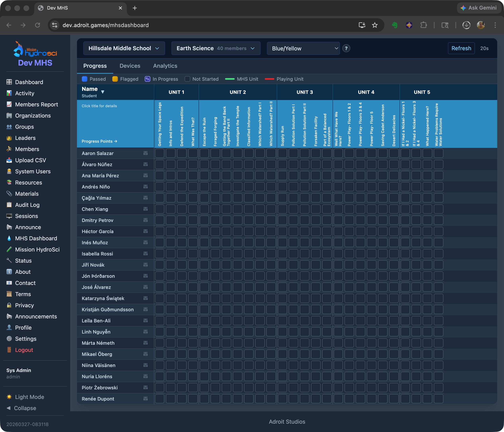Image resolution: width=504 pixels, height=432 pixels.
Task: Click the Passed blue legend swatch
Action: point(85,79)
